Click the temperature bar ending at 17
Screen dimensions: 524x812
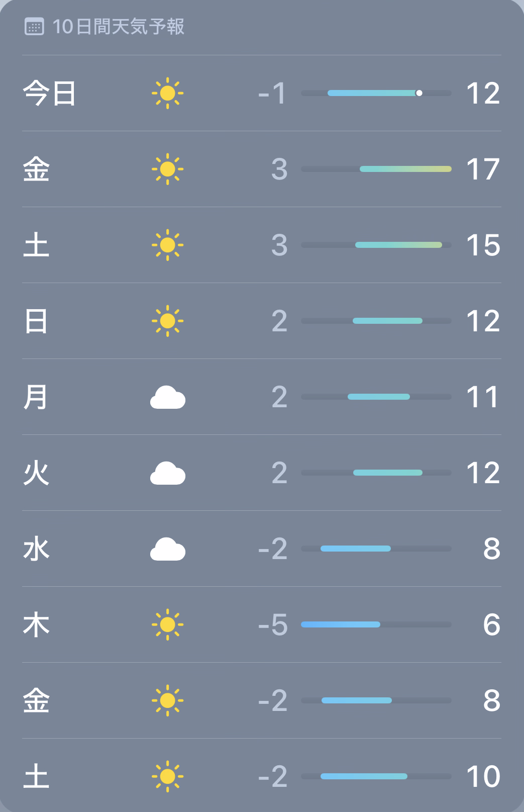[x=405, y=169]
